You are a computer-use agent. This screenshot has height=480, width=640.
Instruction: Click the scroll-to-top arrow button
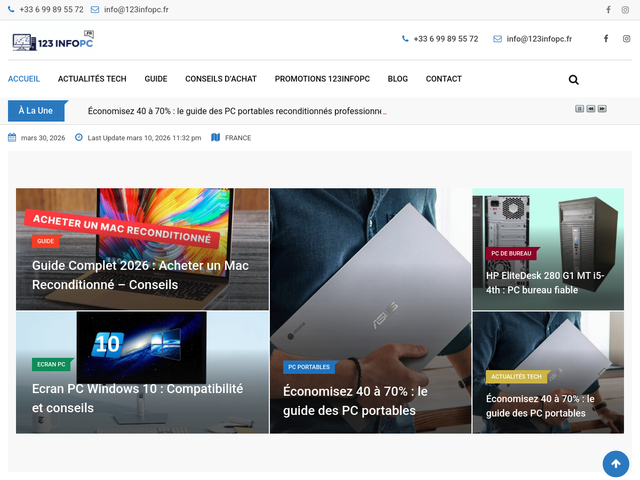pos(616,464)
